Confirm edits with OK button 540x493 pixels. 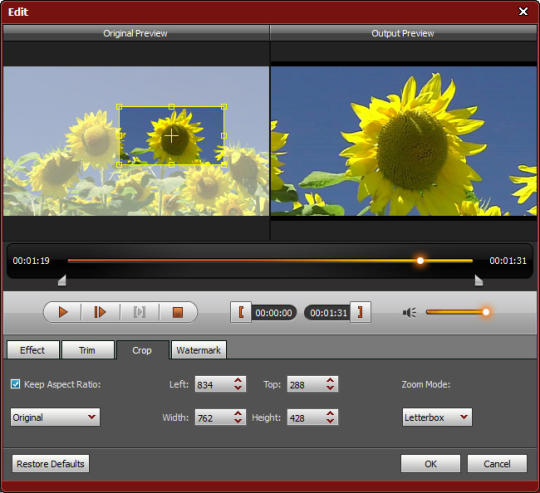[430, 464]
